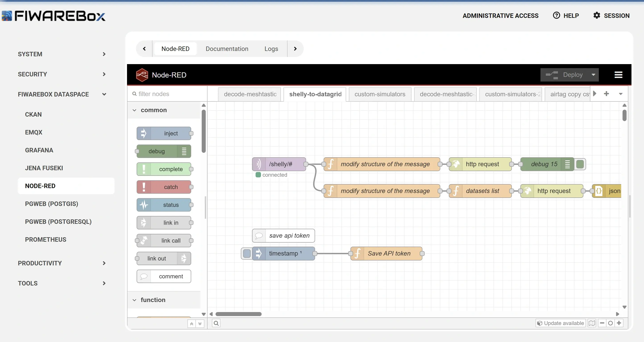Click the search flows magnifier icon
Viewport: 644px width, 342px height.
point(216,323)
